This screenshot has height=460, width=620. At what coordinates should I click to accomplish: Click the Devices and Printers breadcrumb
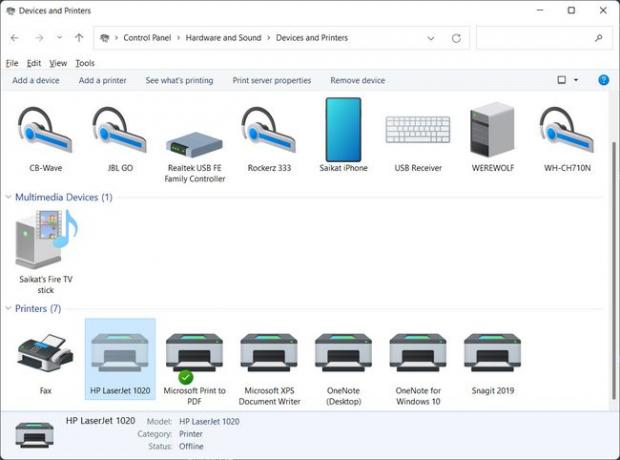click(312, 38)
